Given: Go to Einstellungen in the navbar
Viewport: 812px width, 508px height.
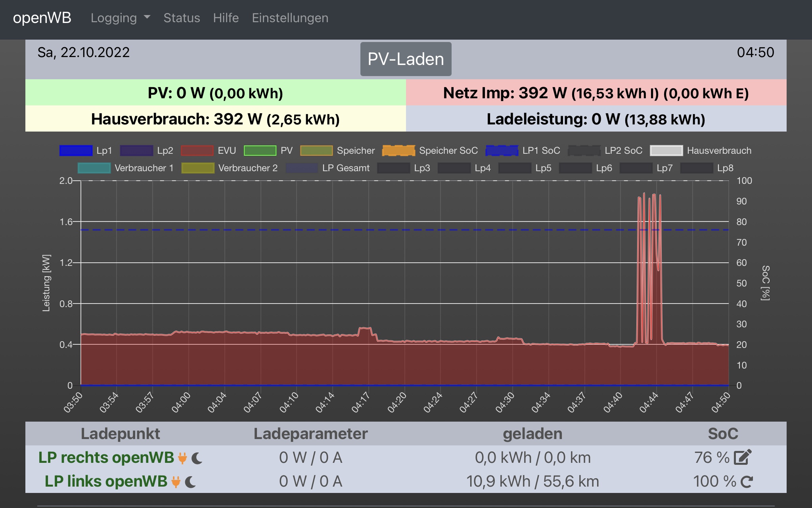Looking at the screenshot, I should click(x=290, y=18).
